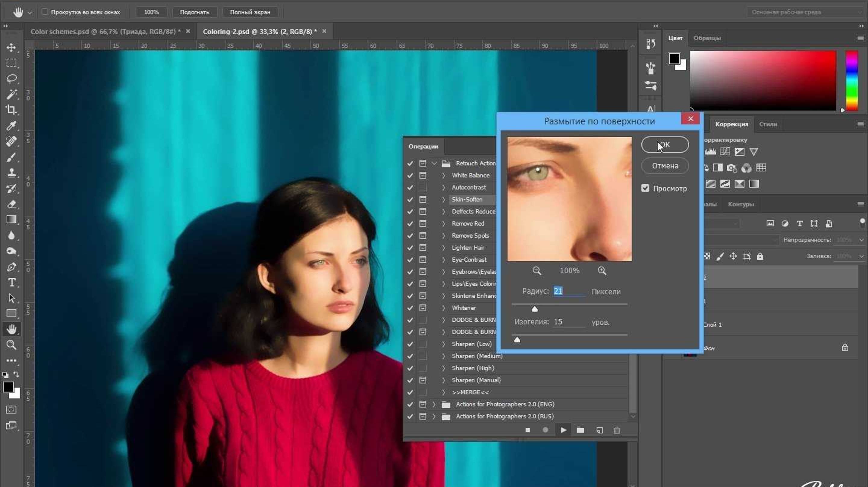Toggle the Просмотр preview checkbox
The width and height of the screenshot is (868, 487).
[645, 188]
